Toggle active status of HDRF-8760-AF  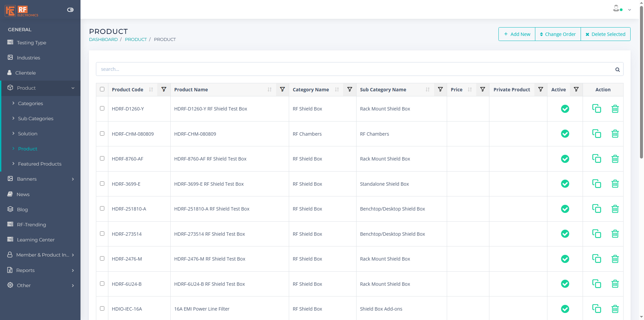(565, 159)
